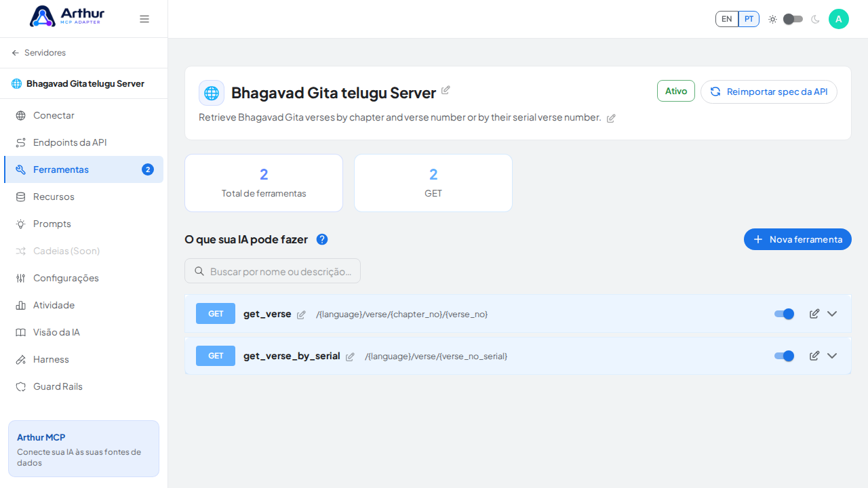868x488 pixels.
Task: Rename get_verse_by_serial via its pencil icon
Action: click(350, 357)
